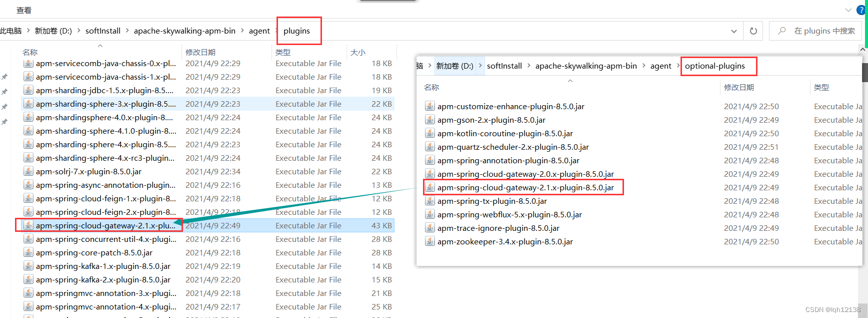Viewport: 868px width, 318px height.
Task: Expand chevron after agent in plugins path
Action: pos(276,31)
